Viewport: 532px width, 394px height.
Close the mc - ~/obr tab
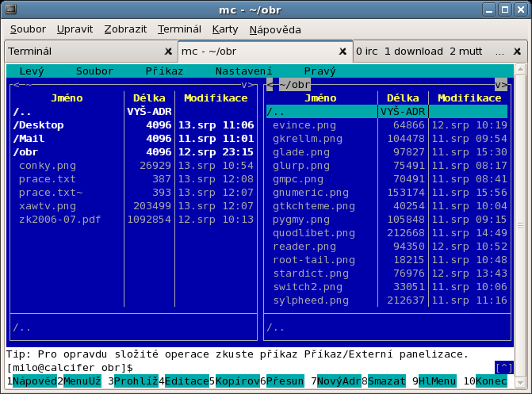[x=343, y=52]
